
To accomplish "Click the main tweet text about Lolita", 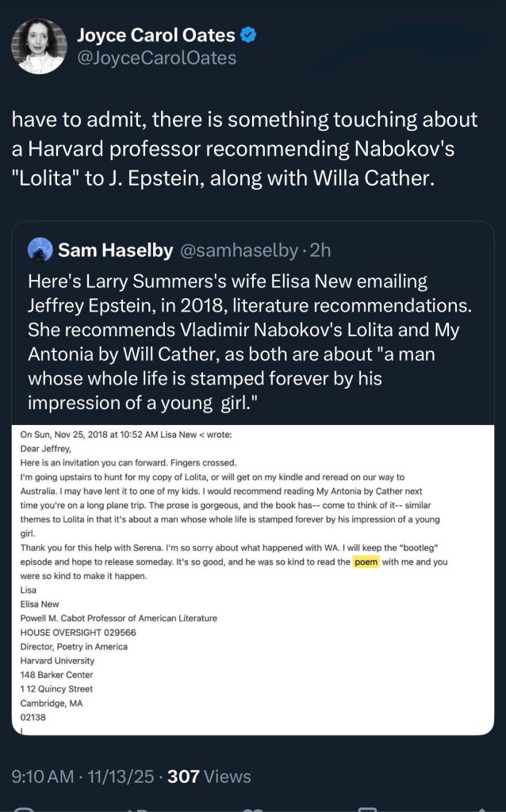I will (x=246, y=149).
